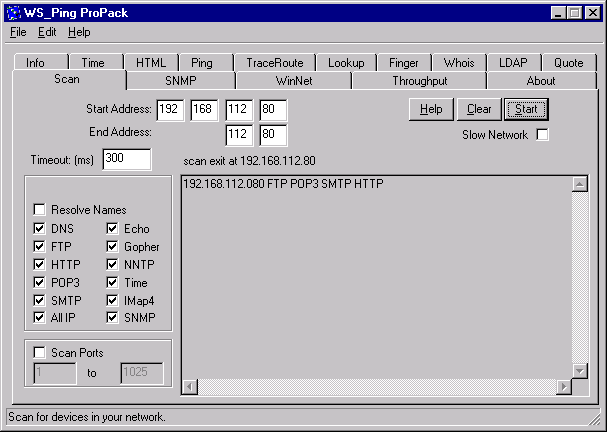Enable the Resolve Names checkbox
Image resolution: width=607 pixels, height=432 pixels.
pyautogui.click(x=39, y=210)
